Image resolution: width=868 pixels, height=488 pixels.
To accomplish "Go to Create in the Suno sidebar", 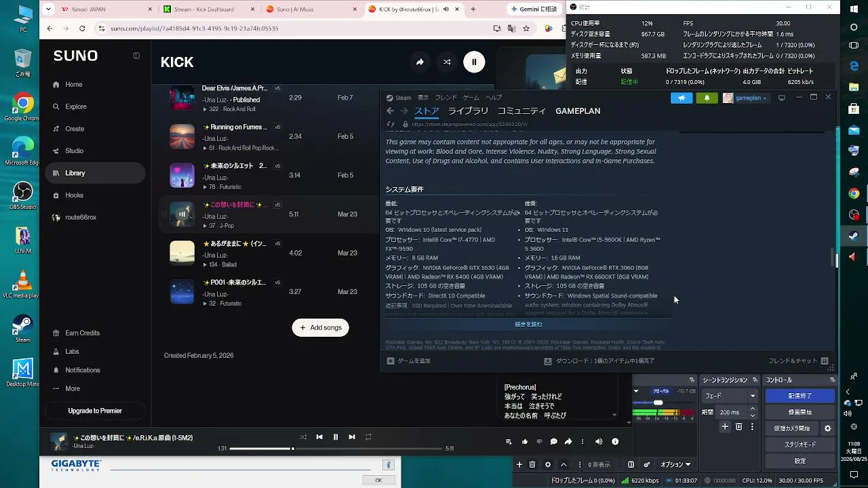I will coord(95,129).
